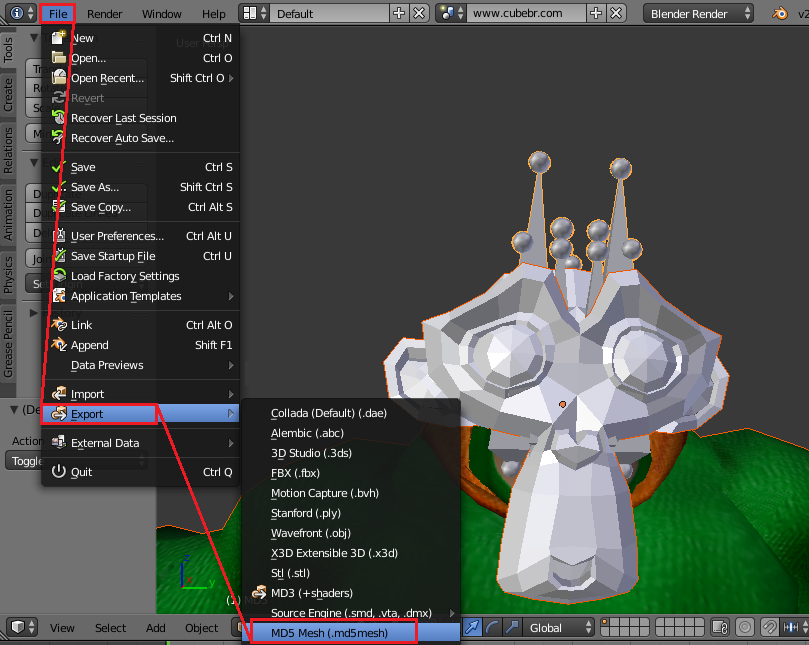809x645 pixels.
Task: Expand the Open Recent submenu
Action: (x=141, y=78)
